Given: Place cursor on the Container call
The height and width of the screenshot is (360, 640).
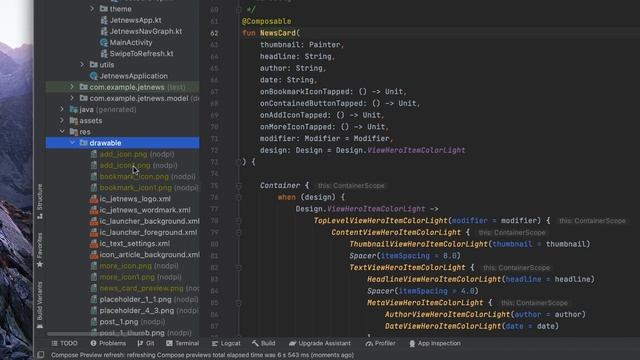Looking at the screenshot, I should tap(280, 185).
